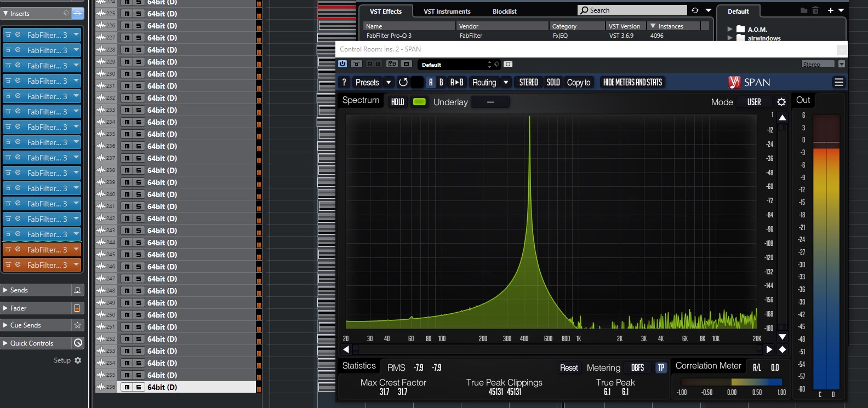868x408 pixels.
Task: Select the VST Effects tab
Action: (x=386, y=12)
